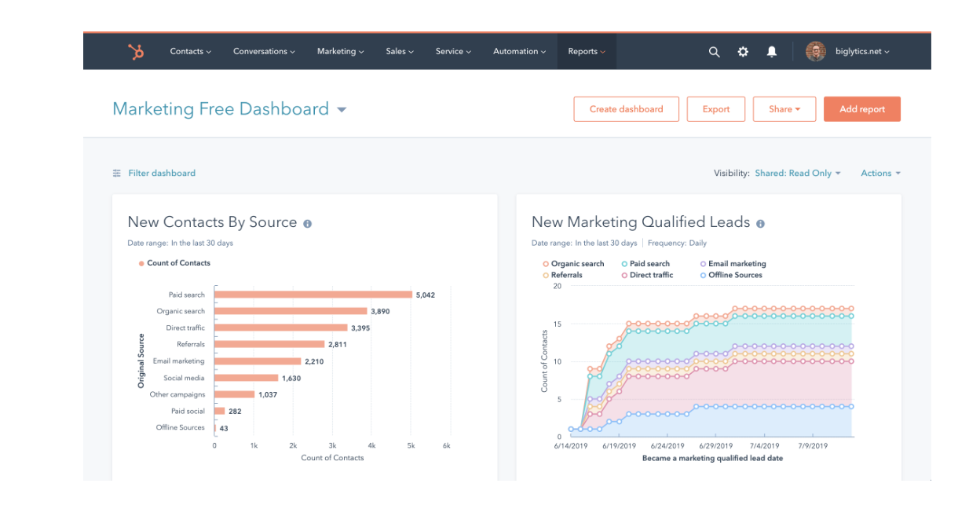Click the biglytics.net profile avatar
The width and height of the screenshot is (980, 531).
pos(815,51)
